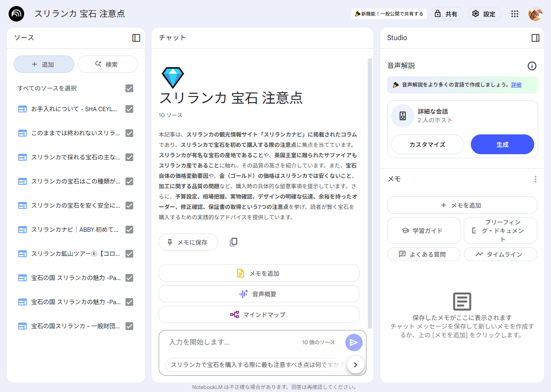
Task: Show next suggested question
Action: (x=355, y=365)
